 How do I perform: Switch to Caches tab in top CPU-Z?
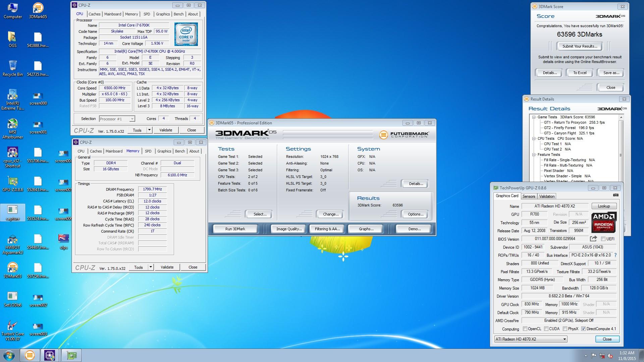coord(94,14)
